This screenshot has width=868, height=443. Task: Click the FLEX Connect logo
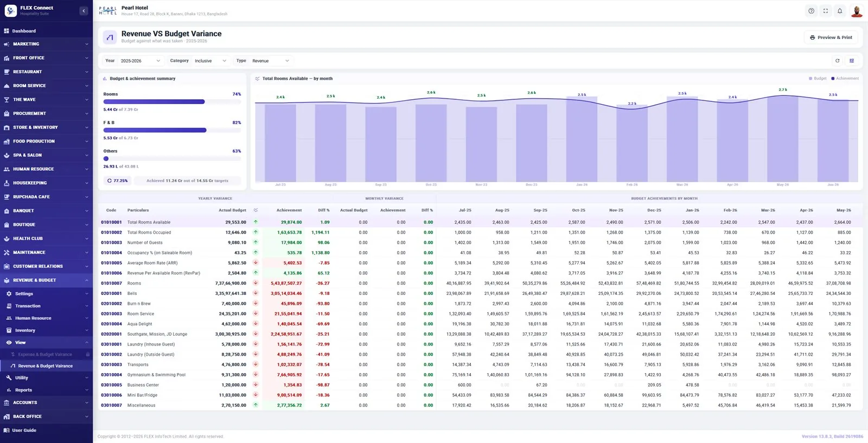tap(11, 11)
